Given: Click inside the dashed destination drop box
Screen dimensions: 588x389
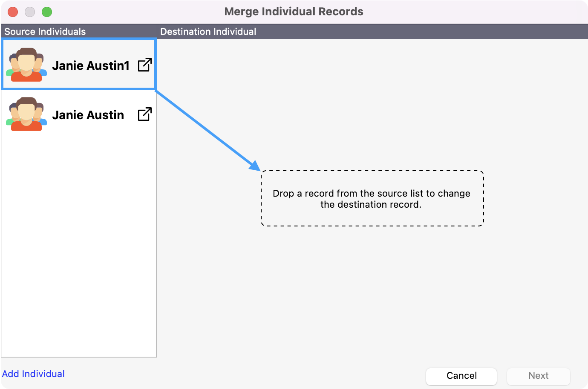Looking at the screenshot, I should point(372,217).
